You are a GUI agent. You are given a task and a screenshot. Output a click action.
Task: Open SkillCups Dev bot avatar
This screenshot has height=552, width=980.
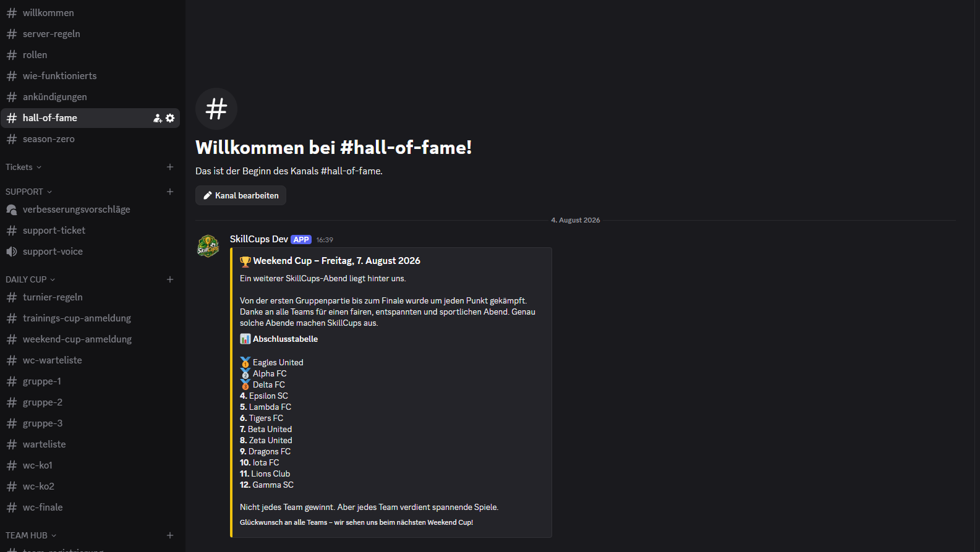pos(208,245)
